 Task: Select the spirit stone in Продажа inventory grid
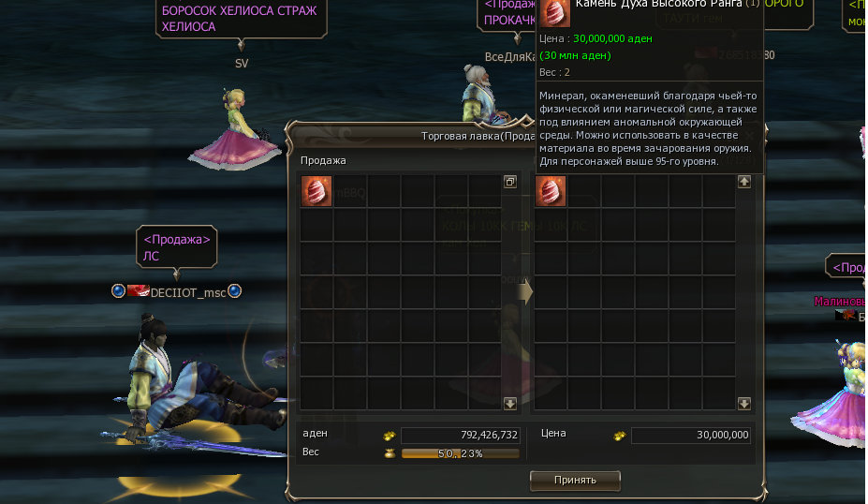point(316,191)
